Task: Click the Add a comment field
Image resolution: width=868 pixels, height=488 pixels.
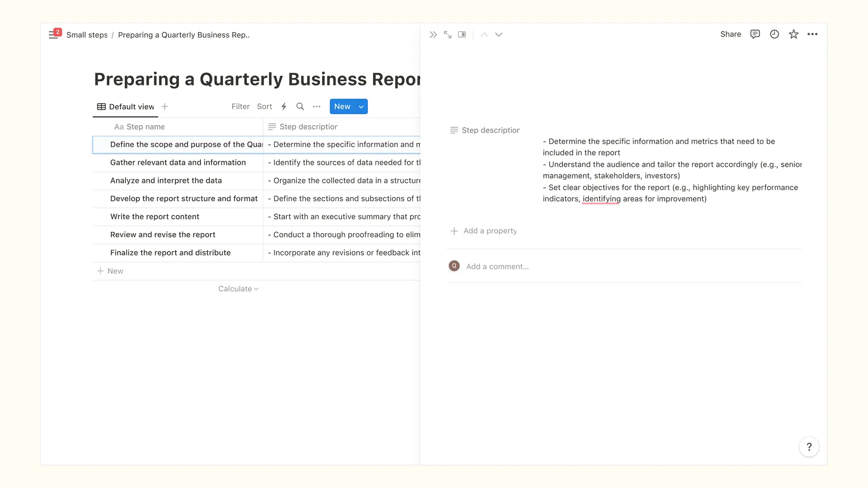Action: coord(497,266)
